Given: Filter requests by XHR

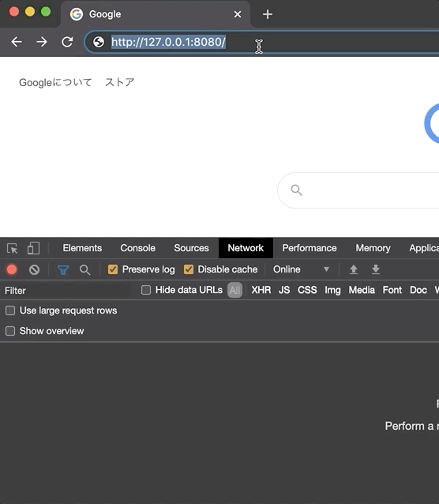Looking at the screenshot, I should (x=261, y=290).
